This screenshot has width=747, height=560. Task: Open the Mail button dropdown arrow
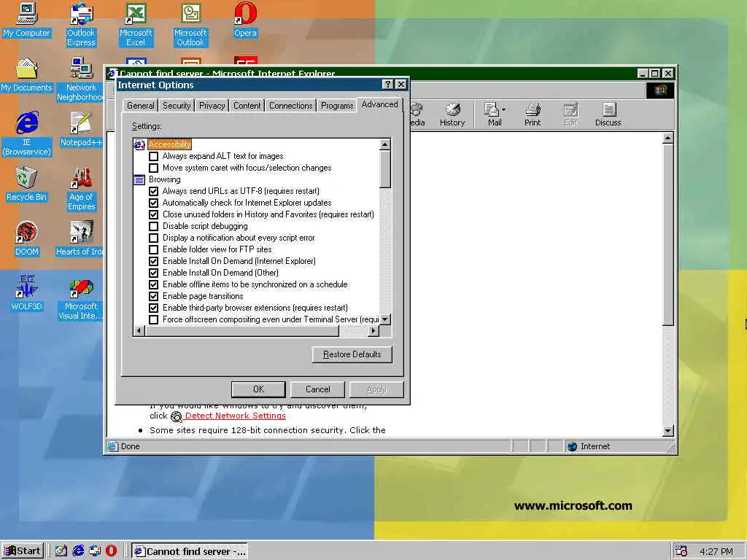coord(503,109)
